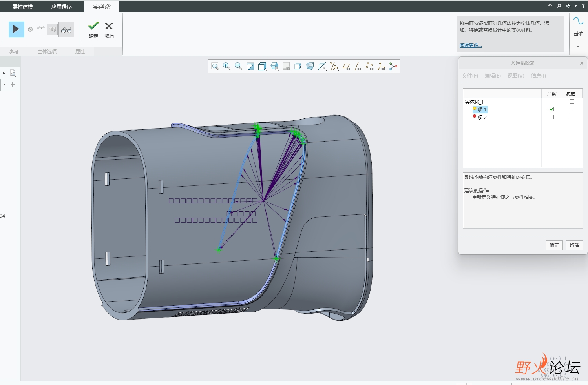Toggle datum point display icon
Image resolution: width=588 pixels, height=385 pixels.
(369, 66)
